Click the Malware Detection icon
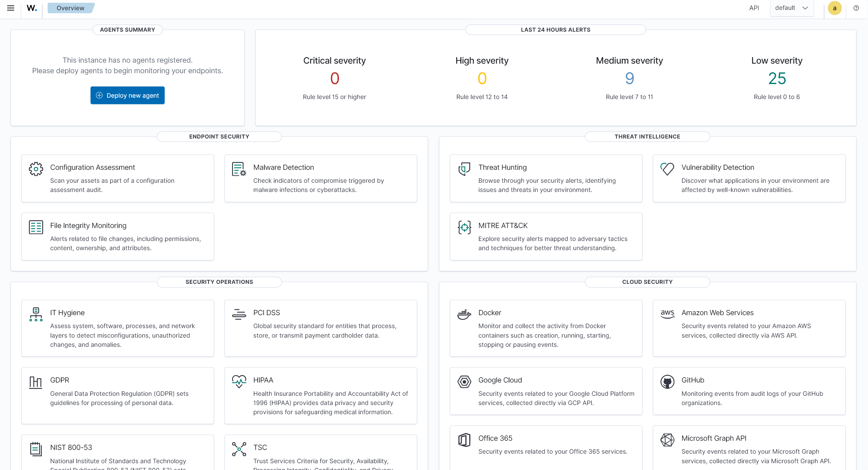Viewport: 868px width, 470px height. [x=239, y=169]
